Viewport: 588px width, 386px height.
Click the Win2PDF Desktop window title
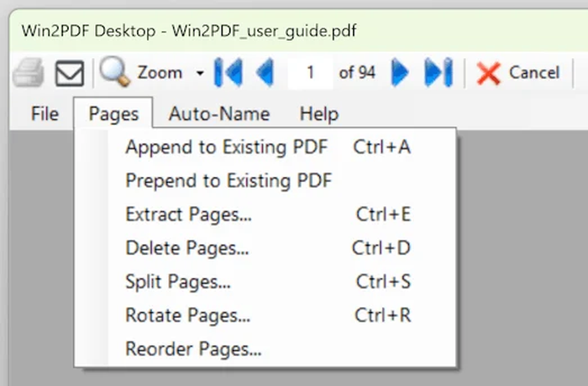[x=189, y=31]
